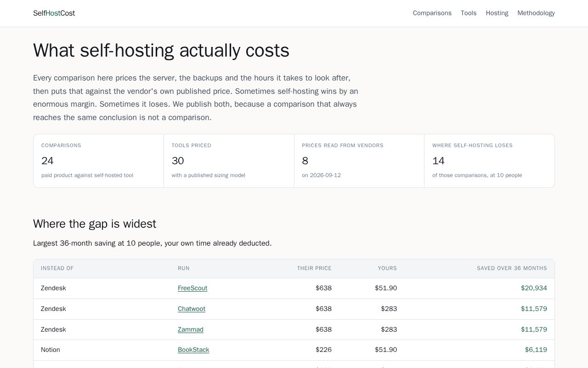The height and width of the screenshot is (368, 588).
Task: Click the intro paragraph about comparisons
Action: [x=196, y=98]
